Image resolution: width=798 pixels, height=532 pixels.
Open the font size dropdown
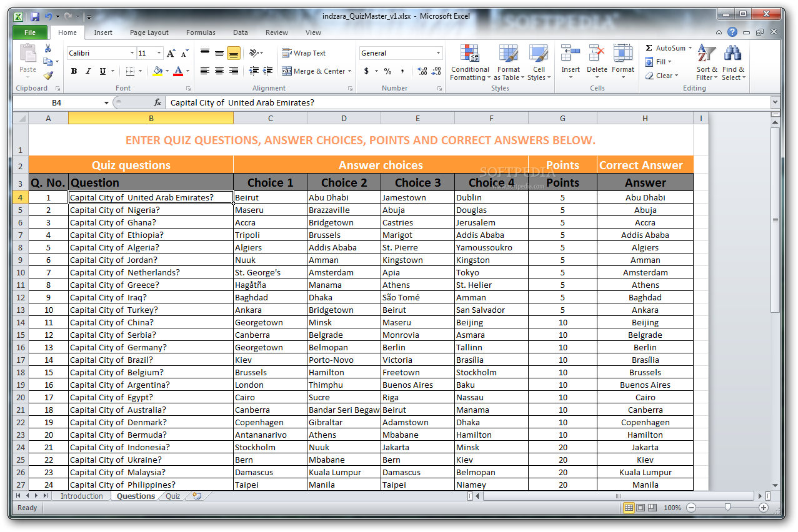click(159, 54)
